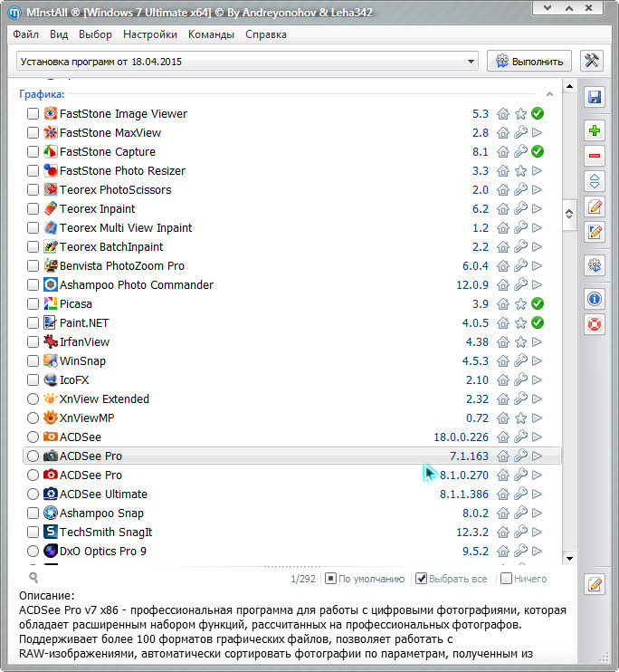Viewport: 619px width, 672px height.
Task: Check the Ashampoo Photo Commander checkbox
Action: tap(33, 284)
